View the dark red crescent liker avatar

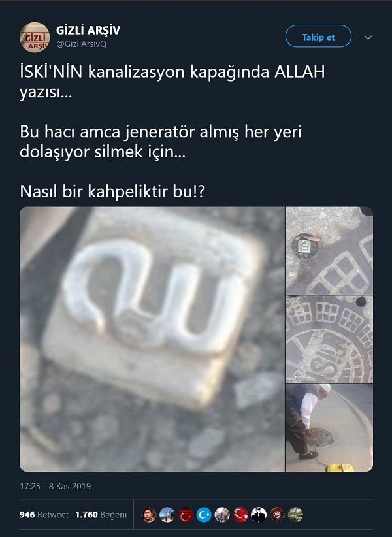[186, 514]
